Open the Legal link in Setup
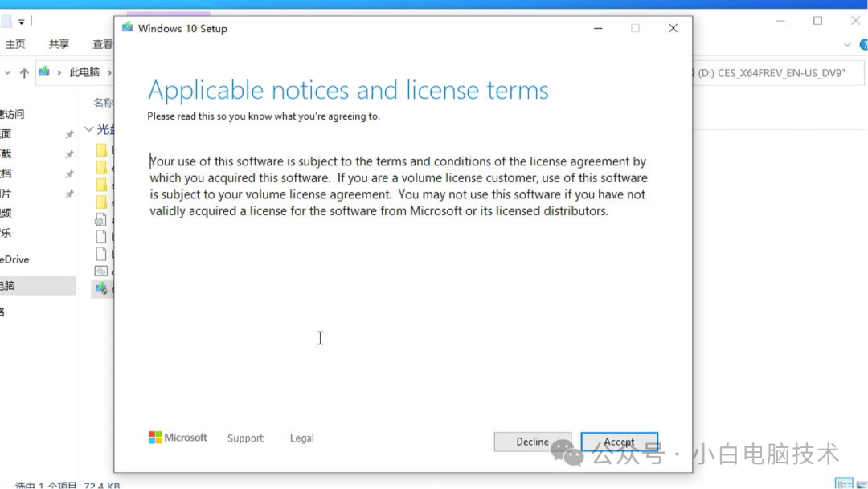The width and height of the screenshot is (868, 489). pos(301,438)
